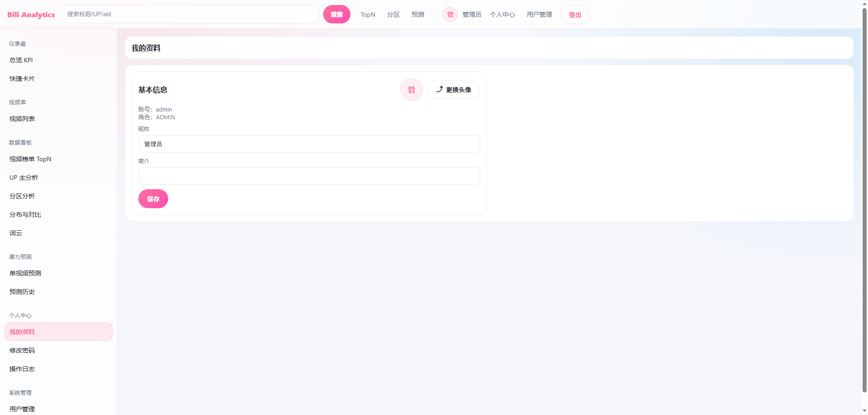Open 操作日志 in the sidebar
868x415 pixels.
22,369
